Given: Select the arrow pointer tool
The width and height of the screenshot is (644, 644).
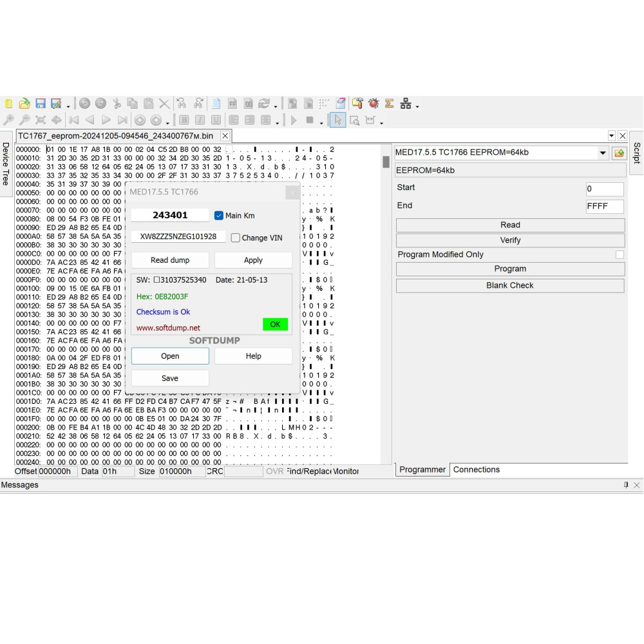Looking at the screenshot, I should point(337,120).
